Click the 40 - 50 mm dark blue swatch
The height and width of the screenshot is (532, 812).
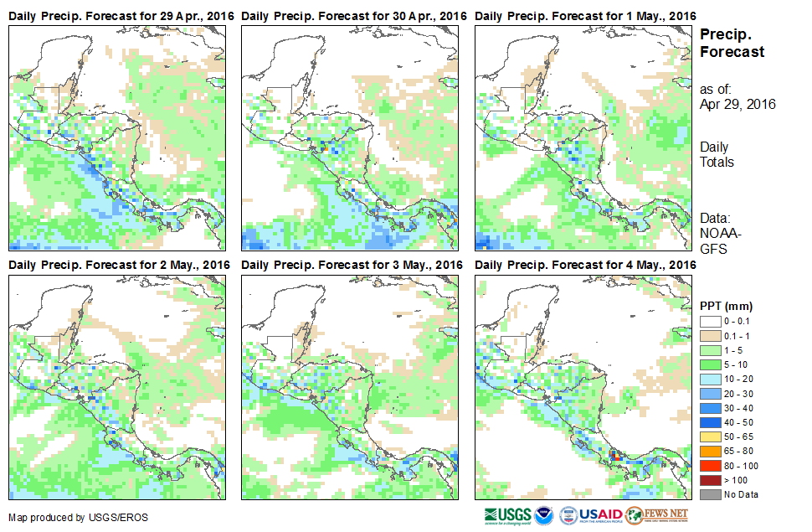click(710, 422)
